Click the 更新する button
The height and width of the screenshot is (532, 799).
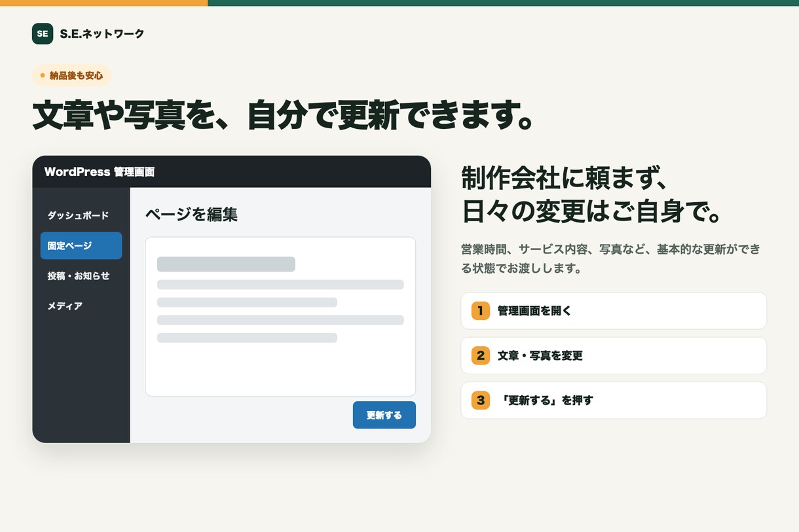tap(384, 415)
